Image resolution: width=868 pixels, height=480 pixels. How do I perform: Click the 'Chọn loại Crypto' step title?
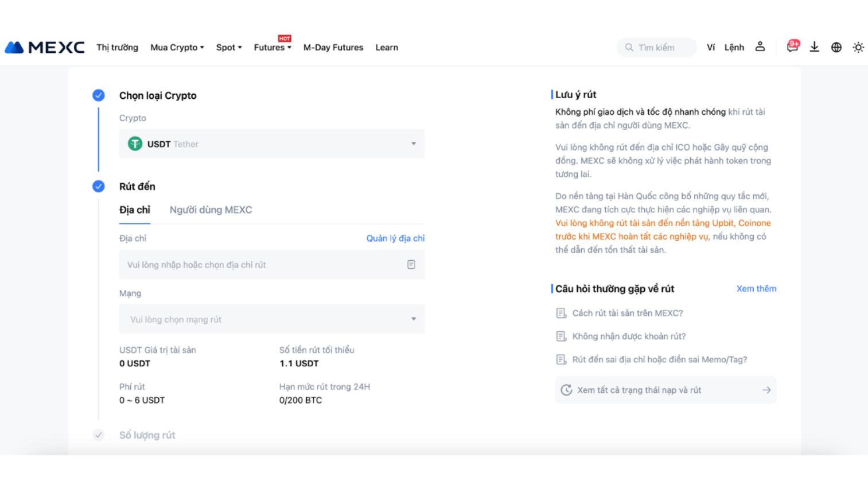click(158, 96)
